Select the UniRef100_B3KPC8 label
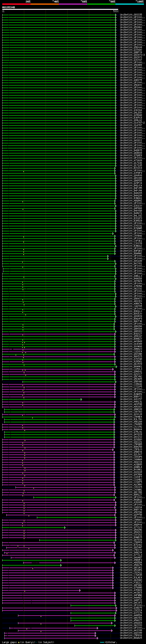 (x=131, y=118)
